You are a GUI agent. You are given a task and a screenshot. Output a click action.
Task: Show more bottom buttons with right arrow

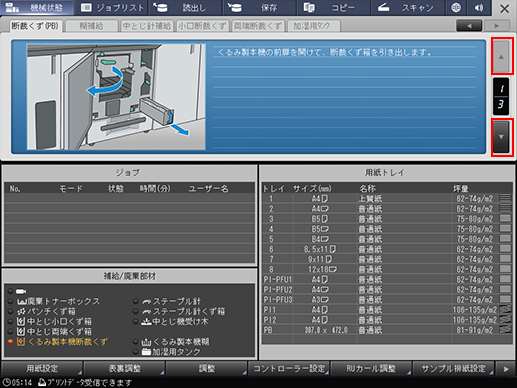click(506, 369)
